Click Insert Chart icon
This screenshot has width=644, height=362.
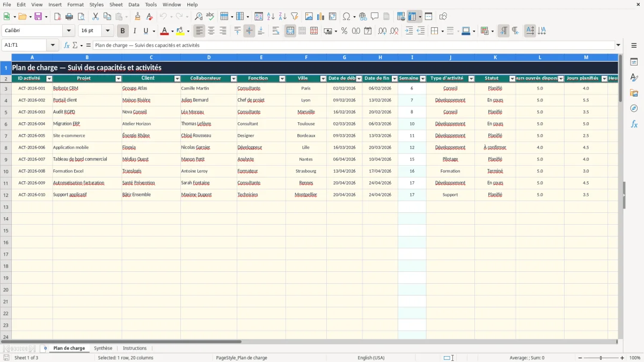click(x=321, y=17)
